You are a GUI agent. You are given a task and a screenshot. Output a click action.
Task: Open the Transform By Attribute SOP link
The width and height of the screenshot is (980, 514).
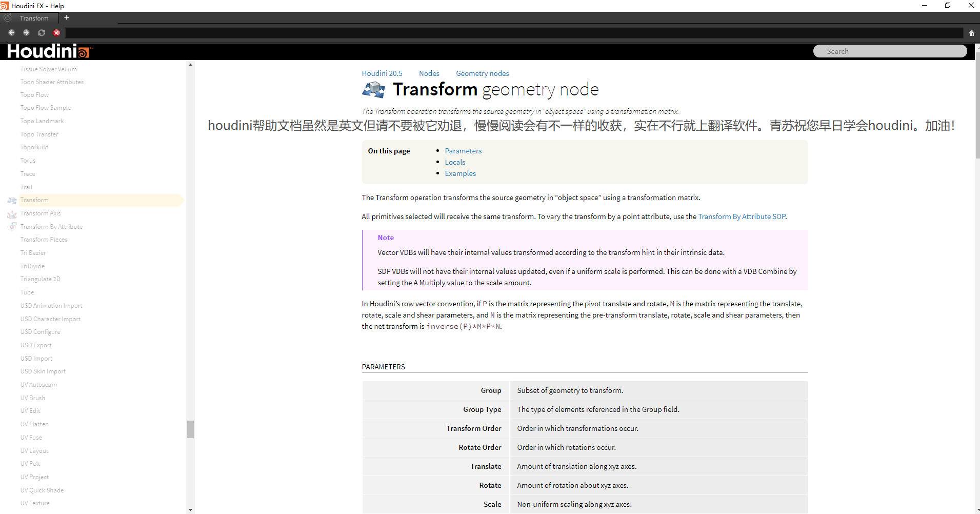tap(742, 216)
